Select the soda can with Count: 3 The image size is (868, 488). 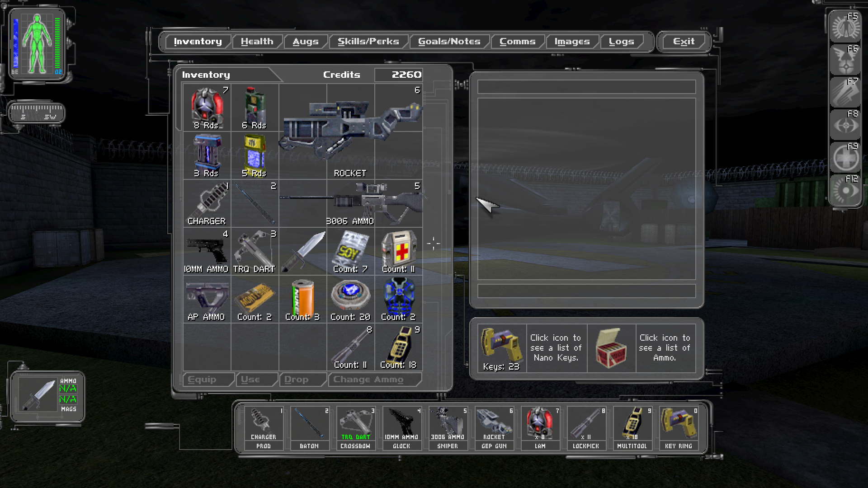tap(302, 299)
